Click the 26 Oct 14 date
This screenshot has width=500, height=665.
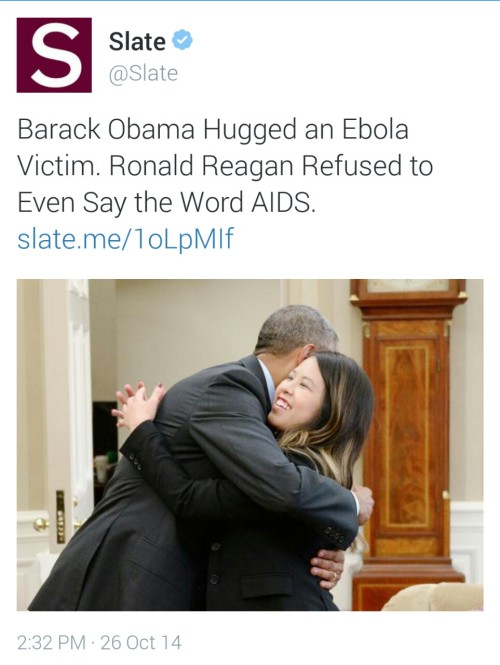[x=141, y=642]
